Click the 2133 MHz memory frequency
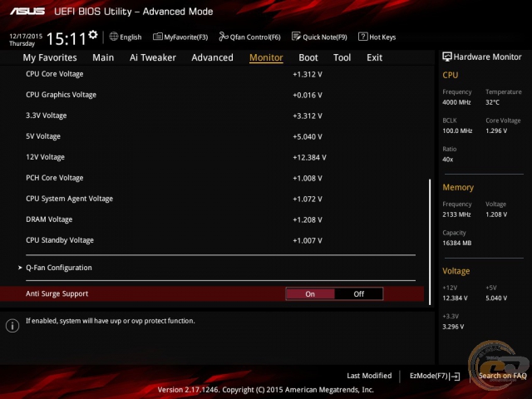Image resolution: width=532 pixels, height=399 pixels. pos(456,214)
